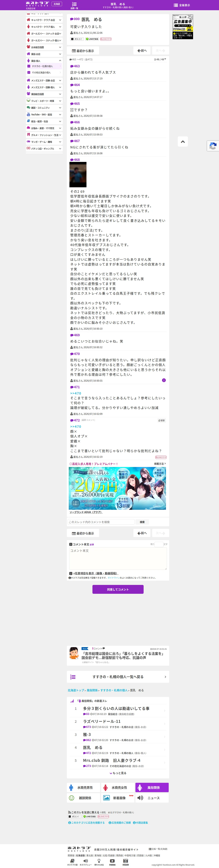Screen dimensions: 219x868
Task: Click the ホスラブ logo in the purple header
Action: click(x=38, y=4)
